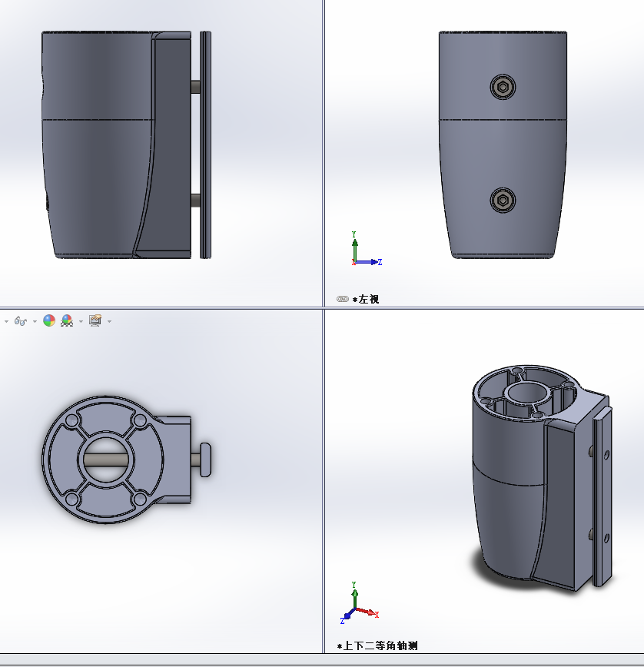Select the upper hex bolt in the 左视 viewport
Screen dimensions: 644x667
(x=503, y=87)
